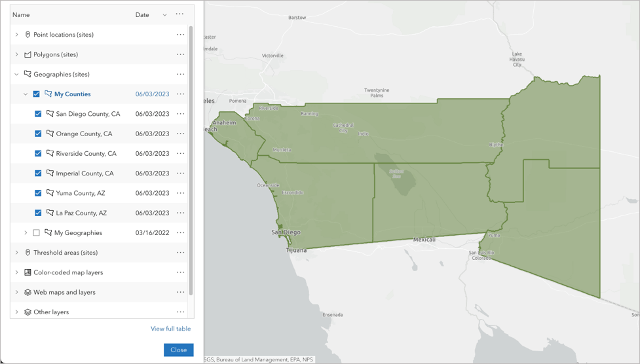Click the Web maps and layers stack icon

(28, 292)
